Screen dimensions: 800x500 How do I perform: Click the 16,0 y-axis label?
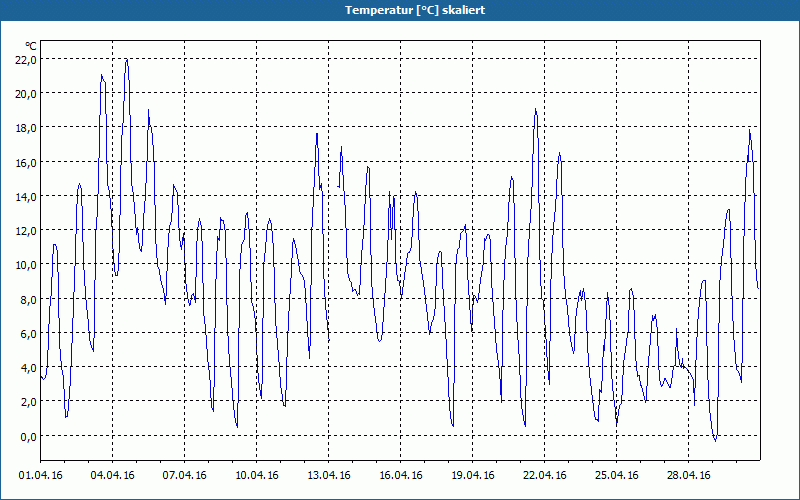point(26,162)
